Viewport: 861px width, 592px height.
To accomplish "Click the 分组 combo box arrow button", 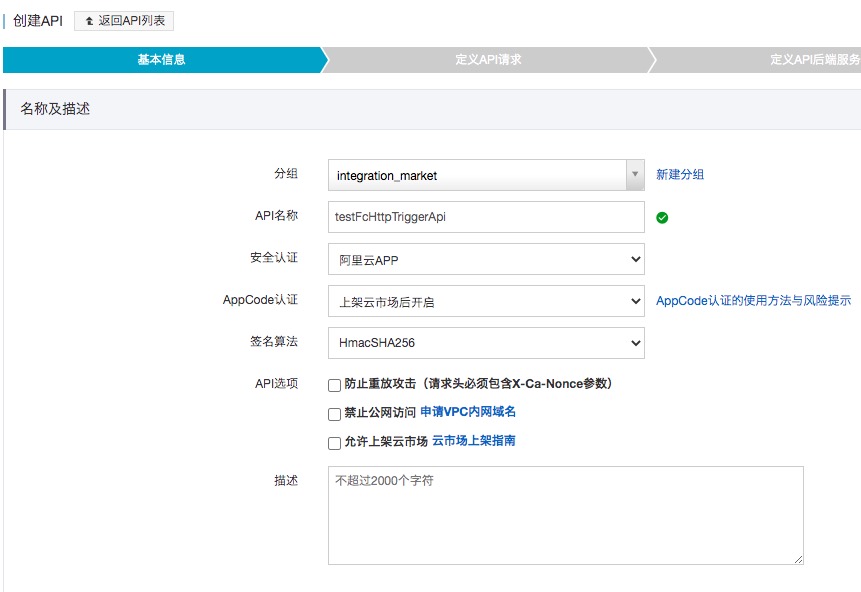I will tap(635, 175).
